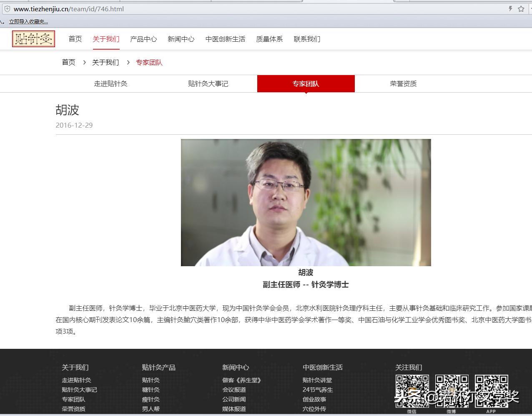
Task: Switch to the 荣誉资质 tab
Action: [403, 83]
